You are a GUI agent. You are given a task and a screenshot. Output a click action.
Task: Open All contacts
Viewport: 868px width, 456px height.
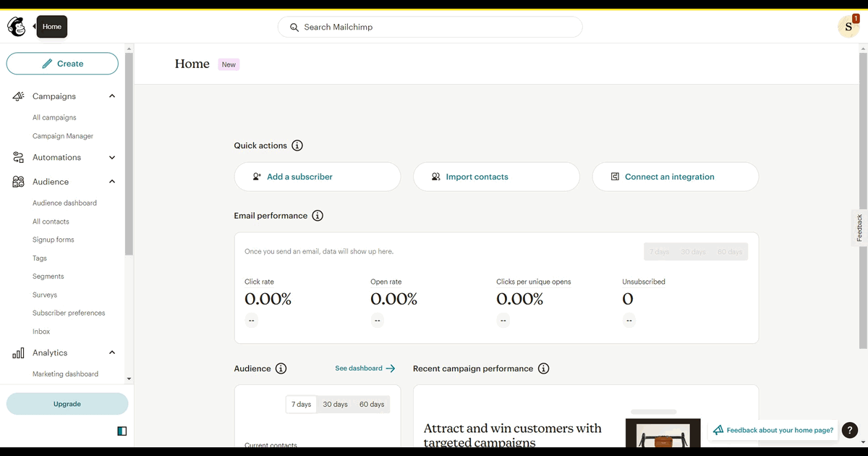click(51, 221)
